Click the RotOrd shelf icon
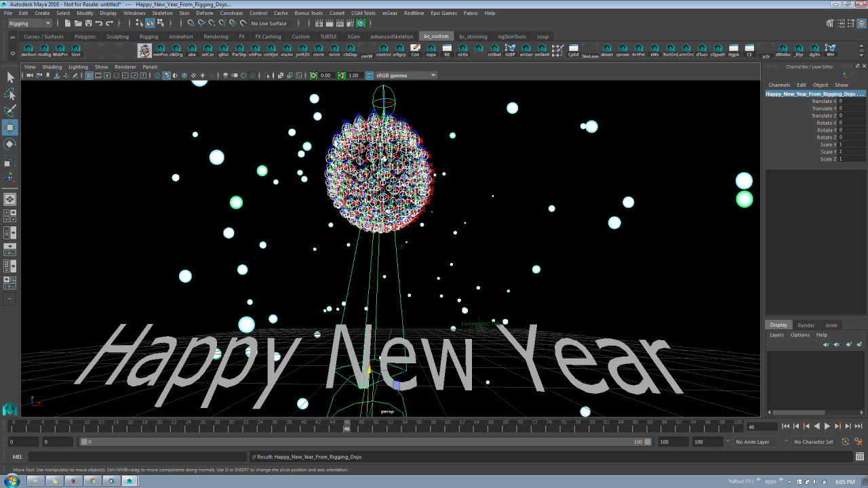 (x=670, y=49)
